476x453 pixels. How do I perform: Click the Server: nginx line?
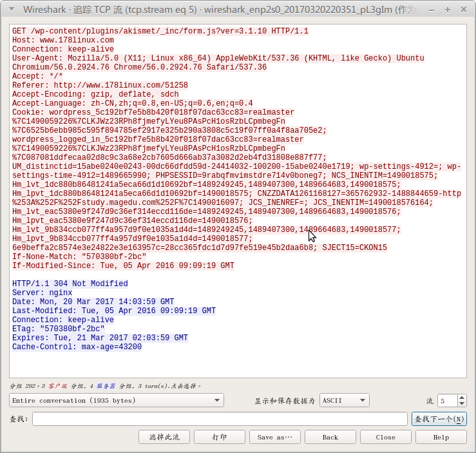[43, 293]
